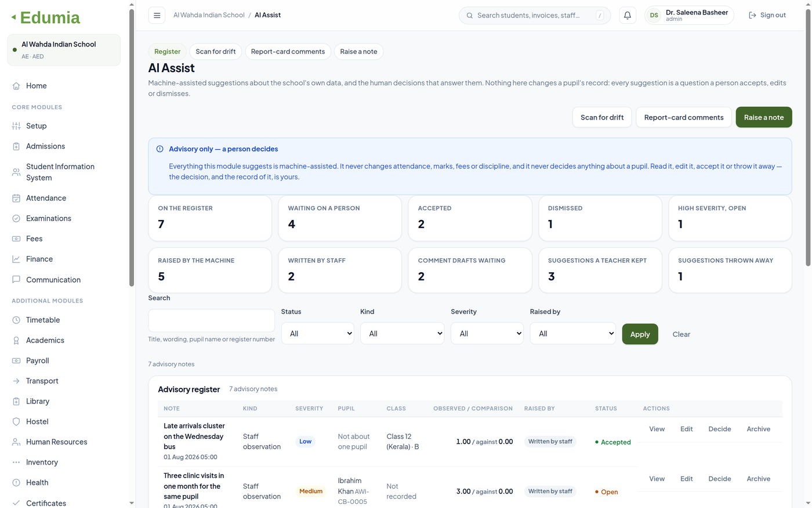Click View for Late arrivals cluster note

(657, 429)
